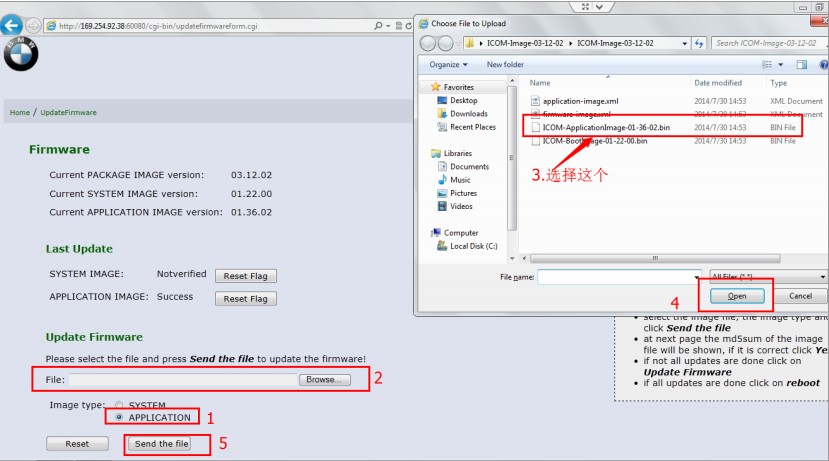Viewport: 829px width, 461px height.
Task: Click the Music library icon
Action: coord(442,180)
